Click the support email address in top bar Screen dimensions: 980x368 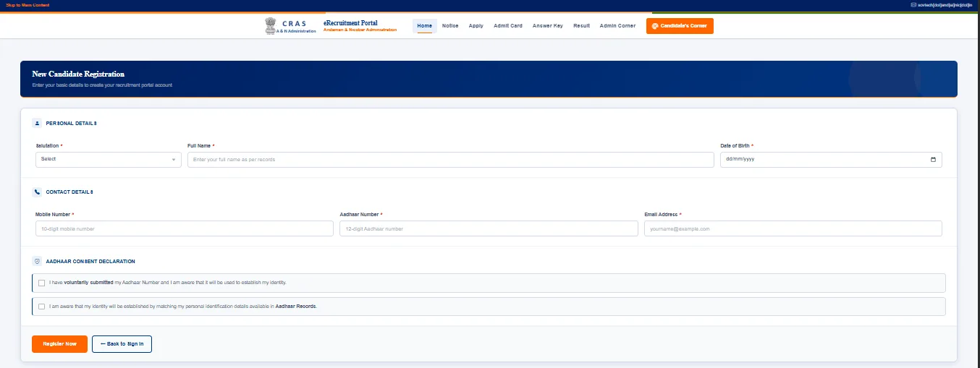tap(946, 5)
